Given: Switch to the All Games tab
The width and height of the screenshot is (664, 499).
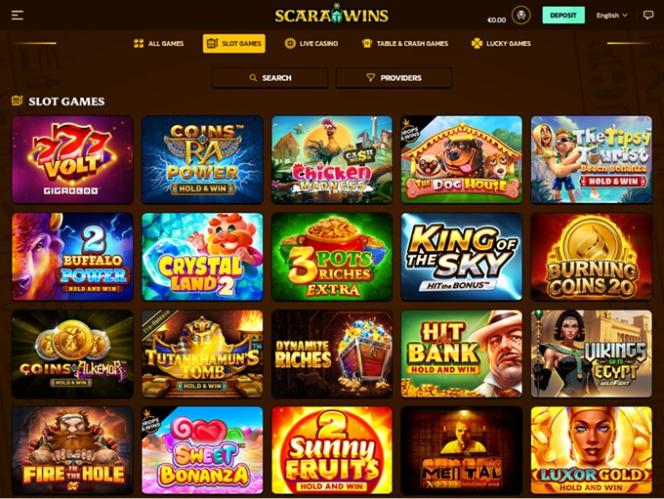Looking at the screenshot, I should (x=158, y=43).
